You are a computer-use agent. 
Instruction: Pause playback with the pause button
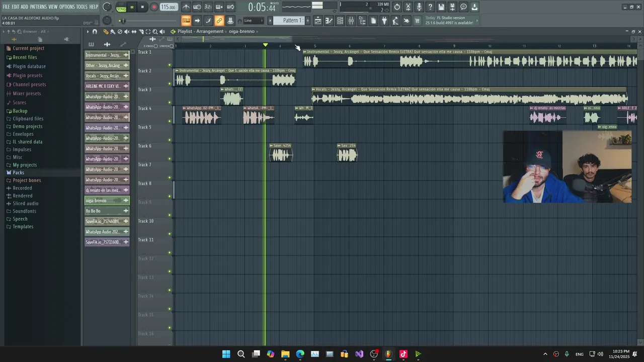[x=132, y=7]
